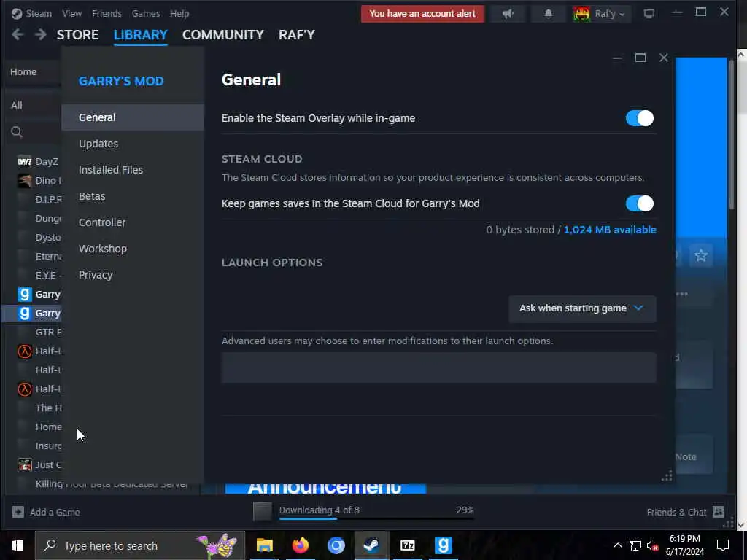Open the Windows notification center icon
747x560 pixels.
tap(723, 545)
